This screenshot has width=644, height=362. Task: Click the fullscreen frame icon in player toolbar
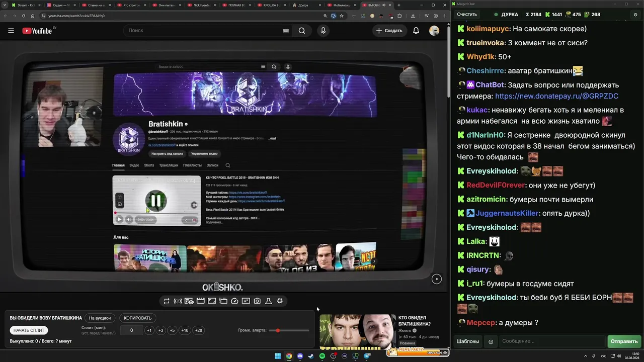[x=212, y=301]
